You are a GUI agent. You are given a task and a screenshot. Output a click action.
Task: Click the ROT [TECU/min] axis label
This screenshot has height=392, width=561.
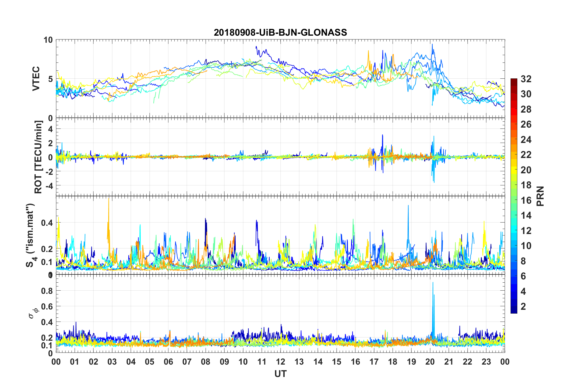point(38,157)
